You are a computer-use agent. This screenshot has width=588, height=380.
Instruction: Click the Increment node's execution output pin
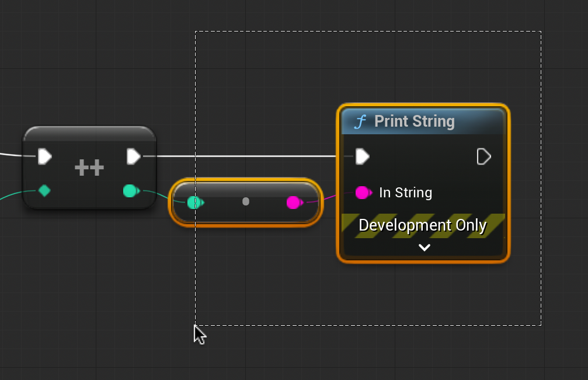coord(134,156)
